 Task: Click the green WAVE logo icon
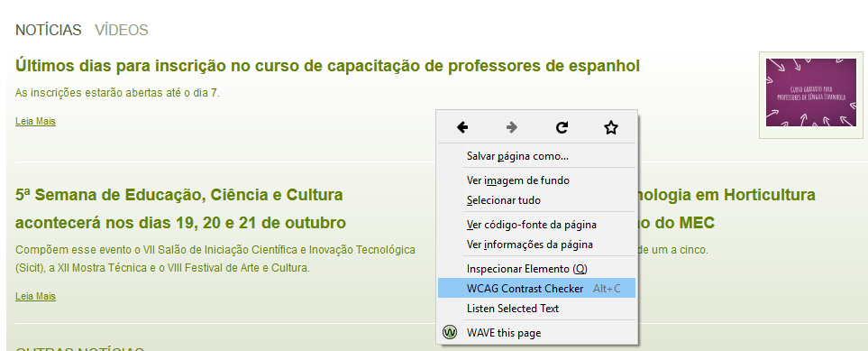click(x=450, y=332)
